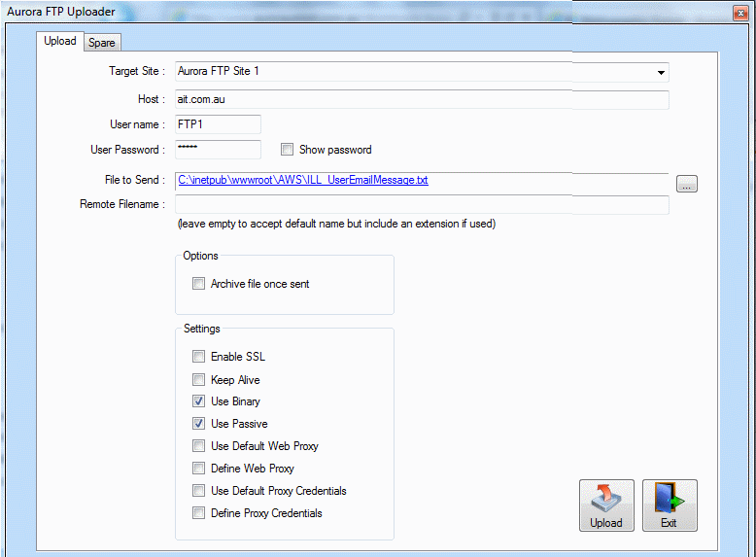
Task: Browse for file with the ellipsis button
Action: click(687, 184)
